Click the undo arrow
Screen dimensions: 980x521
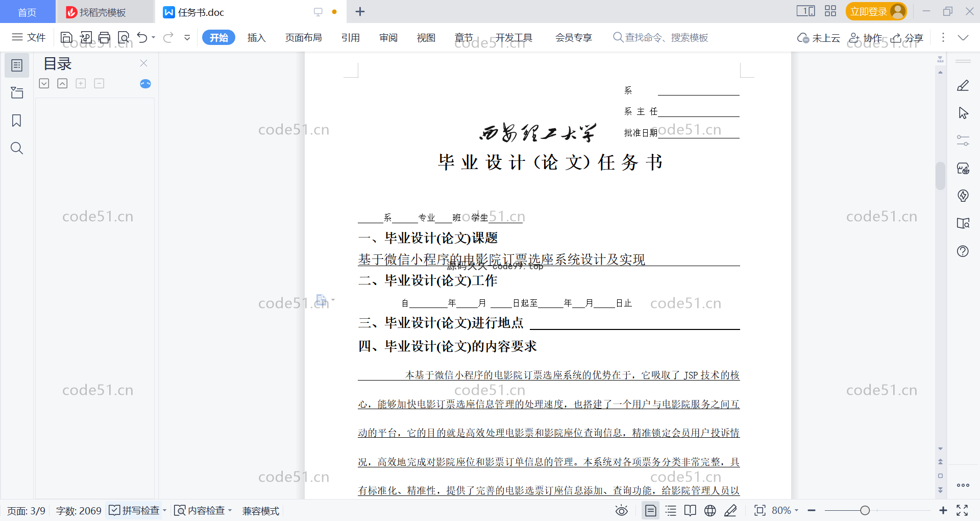tap(142, 37)
